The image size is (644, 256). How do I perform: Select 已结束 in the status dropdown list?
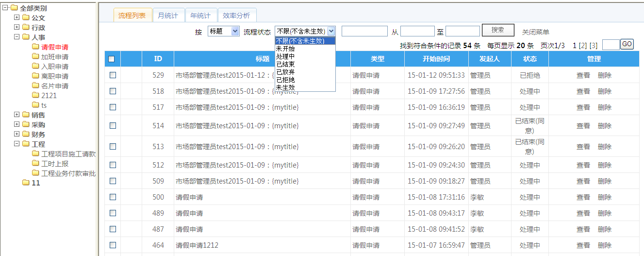[x=305, y=64]
